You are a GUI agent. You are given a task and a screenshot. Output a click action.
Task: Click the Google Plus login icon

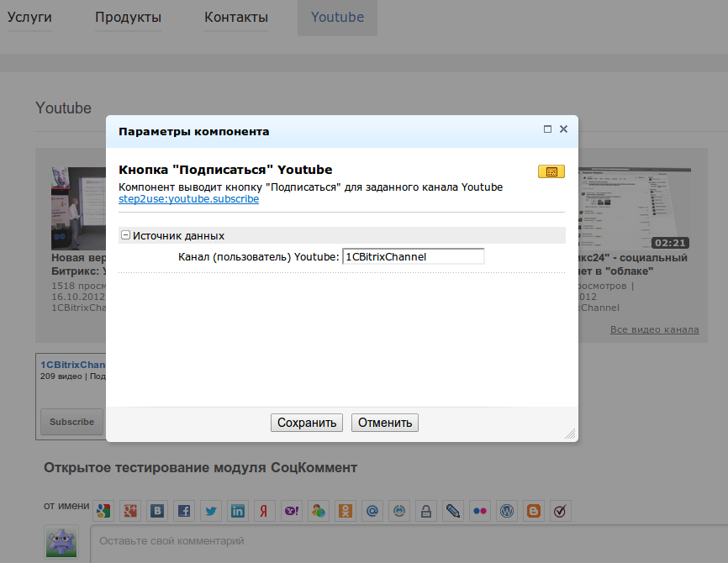[130, 510]
